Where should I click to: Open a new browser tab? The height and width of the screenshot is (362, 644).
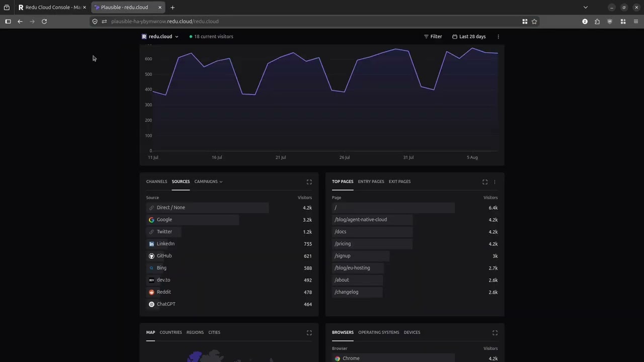[173, 8]
